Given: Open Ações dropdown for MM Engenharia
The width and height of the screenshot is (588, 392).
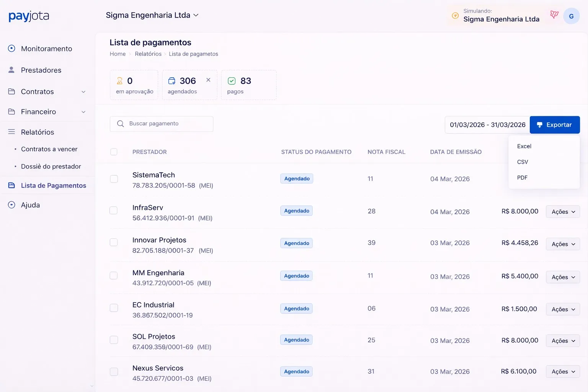Looking at the screenshot, I should tap(563, 277).
